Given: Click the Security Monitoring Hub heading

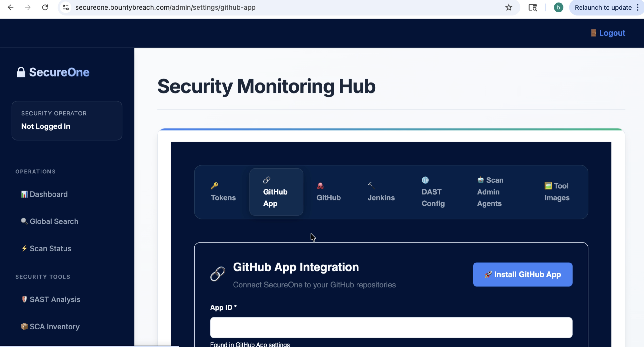Looking at the screenshot, I should point(267,86).
